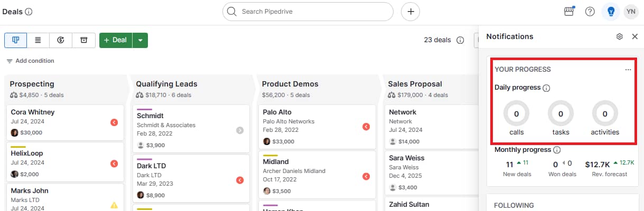
Task: Click the tasks progress ring
Action: 561,113
